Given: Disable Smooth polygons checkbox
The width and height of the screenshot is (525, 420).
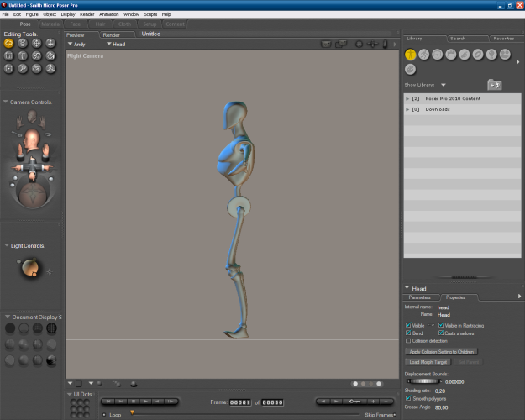Looking at the screenshot, I should (x=408, y=398).
